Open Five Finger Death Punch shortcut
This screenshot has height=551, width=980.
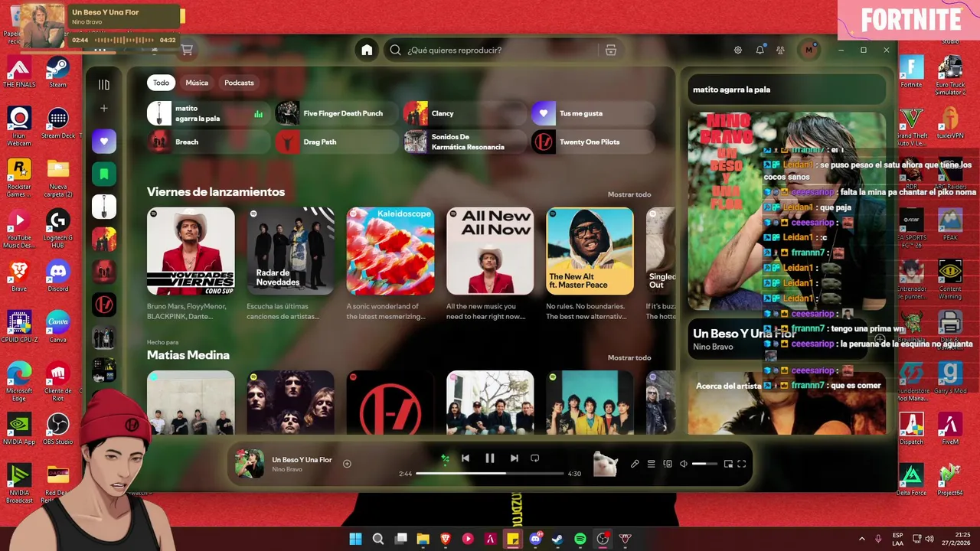(x=337, y=113)
